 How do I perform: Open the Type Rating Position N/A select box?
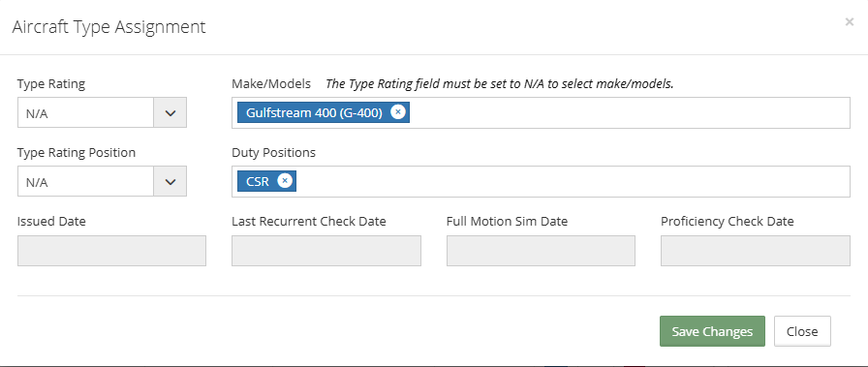[102, 181]
